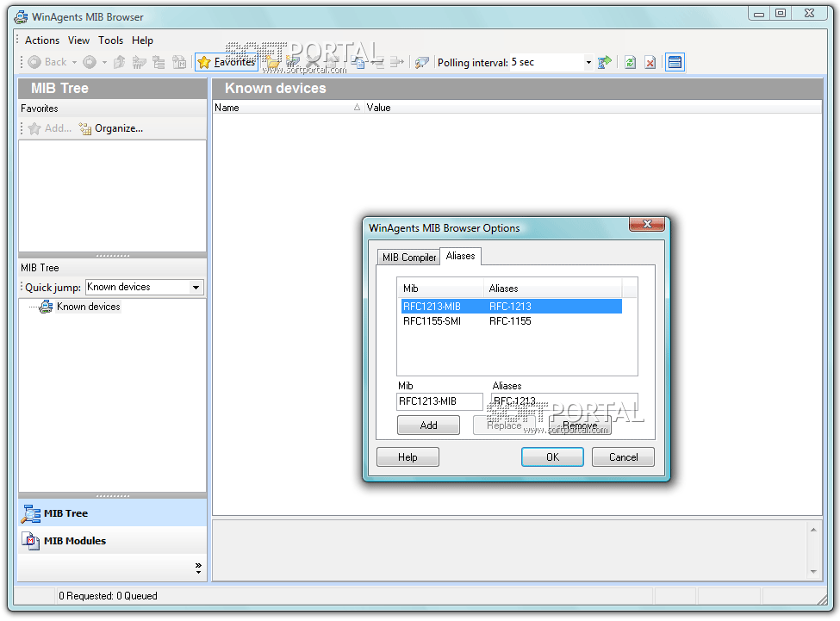Select the Aliases tab in Options dialog

point(460,256)
